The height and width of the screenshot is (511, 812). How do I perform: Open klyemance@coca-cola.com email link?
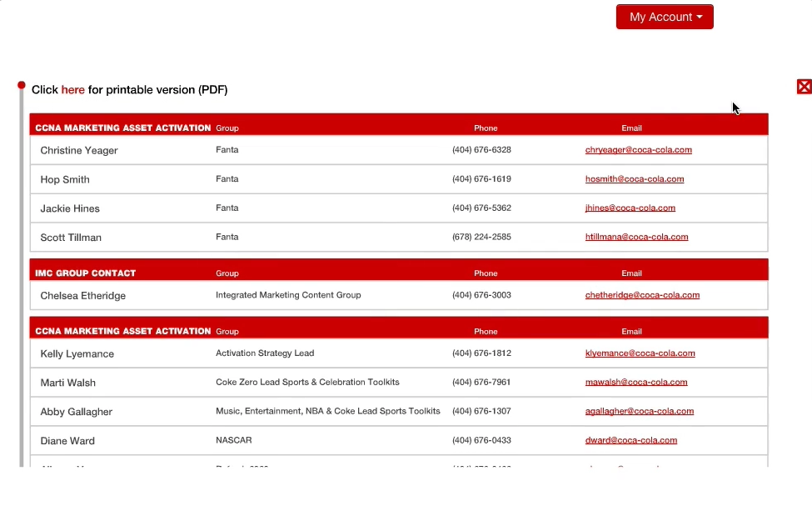click(640, 353)
